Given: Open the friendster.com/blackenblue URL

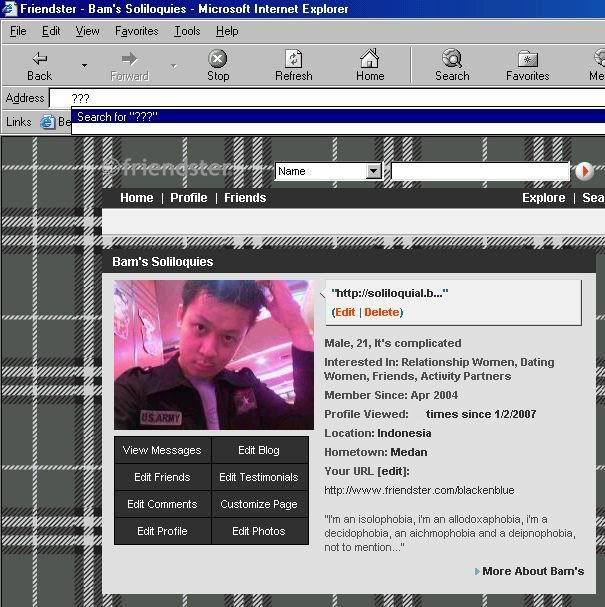Looking at the screenshot, I should pyautogui.click(x=419, y=490).
